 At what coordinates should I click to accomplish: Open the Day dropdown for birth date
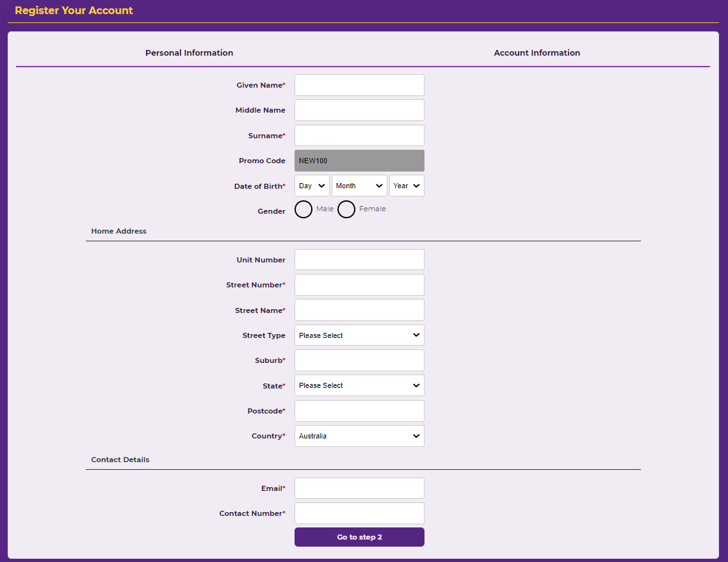pos(312,186)
